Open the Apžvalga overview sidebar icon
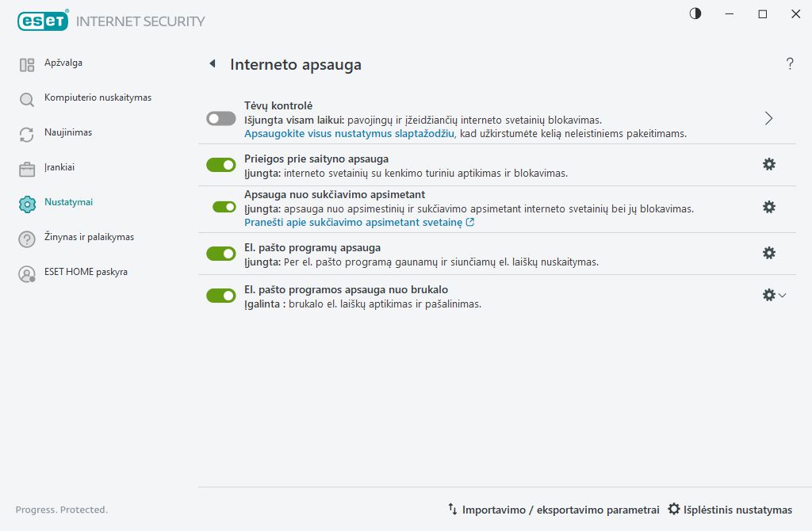 point(26,63)
